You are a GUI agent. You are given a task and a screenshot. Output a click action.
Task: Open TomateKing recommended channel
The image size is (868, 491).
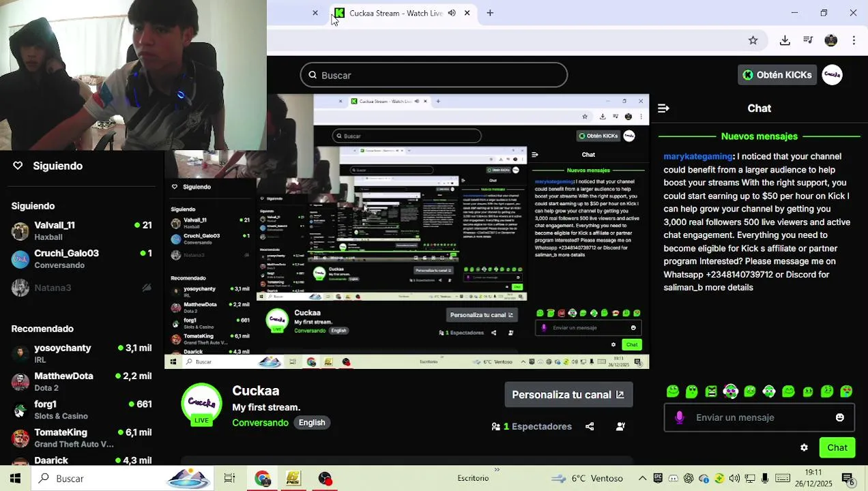[x=82, y=438]
